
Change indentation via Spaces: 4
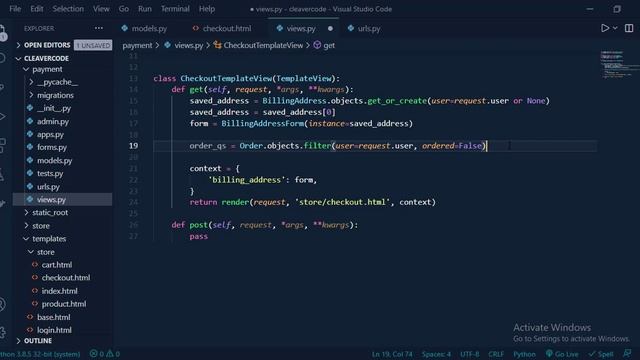click(436, 354)
